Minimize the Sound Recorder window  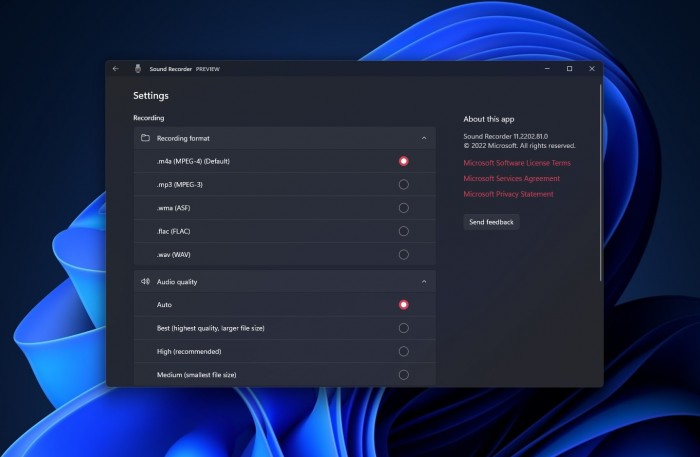tap(547, 69)
